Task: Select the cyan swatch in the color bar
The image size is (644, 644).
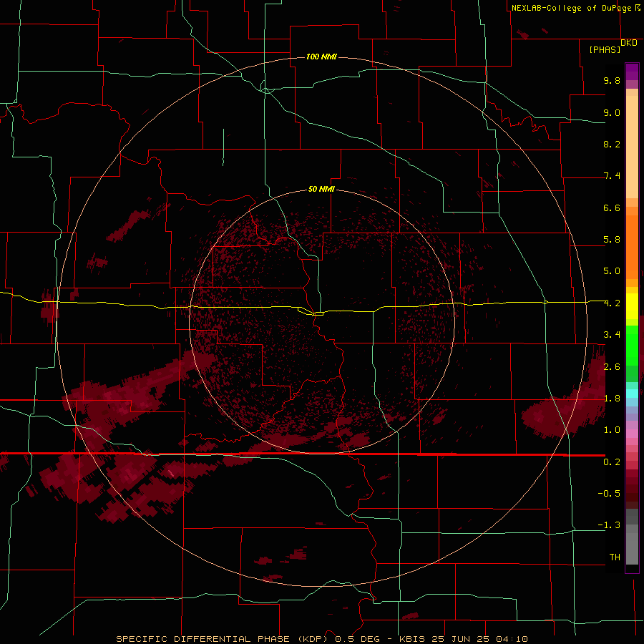Action: click(x=632, y=394)
